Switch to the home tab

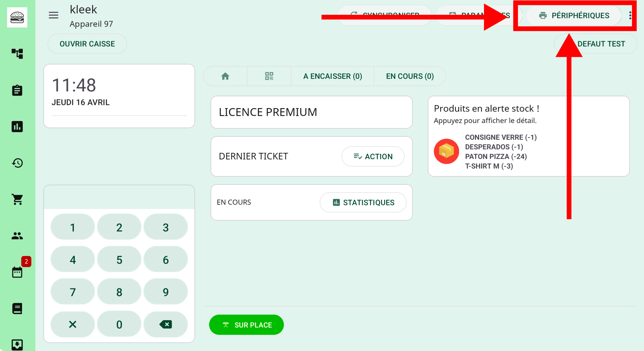[x=225, y=76]
